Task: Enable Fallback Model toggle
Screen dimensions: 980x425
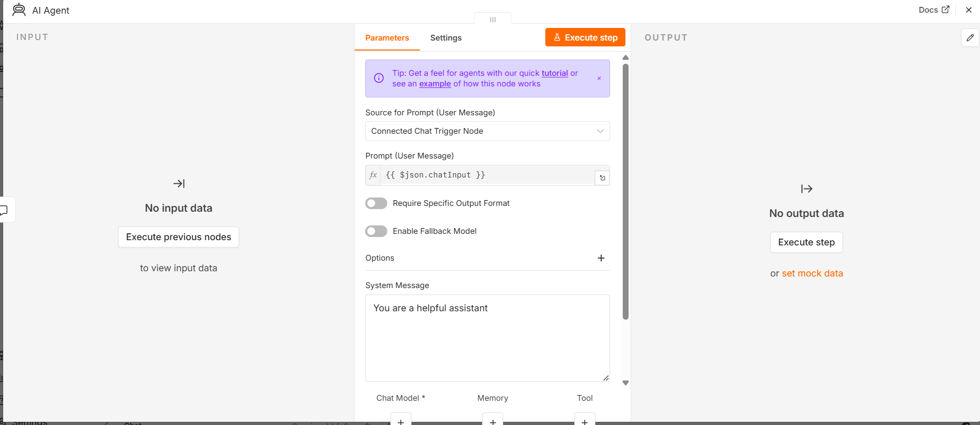Action: coord(376,231)
